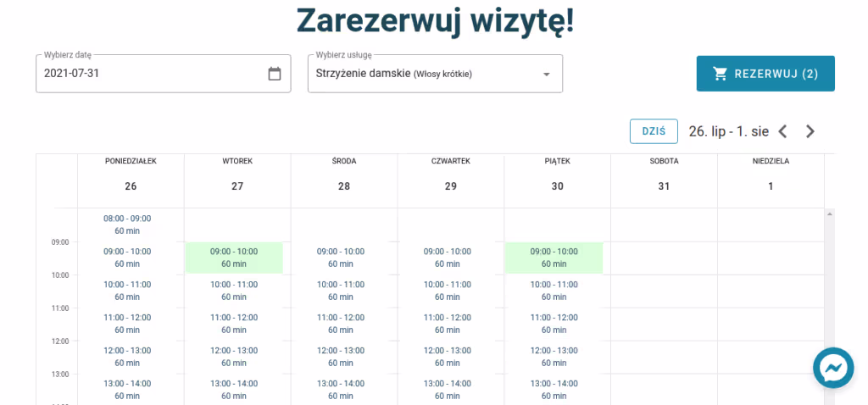Click the DZIŚ button
This screenshot has width=868, height=405.
[654, 131]
